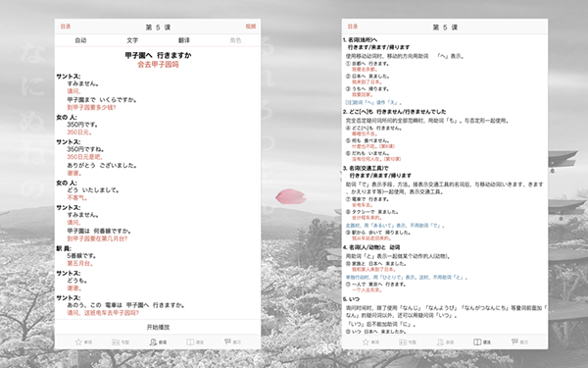This screenshot has width=588, height=368.
Task: Open the 单词 vocabulary tab in left window
Action: tap(83, 342)
